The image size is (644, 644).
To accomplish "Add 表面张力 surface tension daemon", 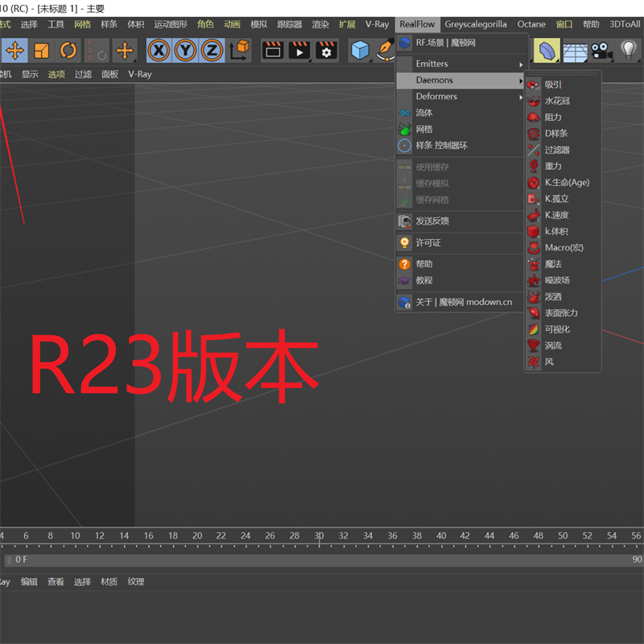I will click(x=563, y=313).
